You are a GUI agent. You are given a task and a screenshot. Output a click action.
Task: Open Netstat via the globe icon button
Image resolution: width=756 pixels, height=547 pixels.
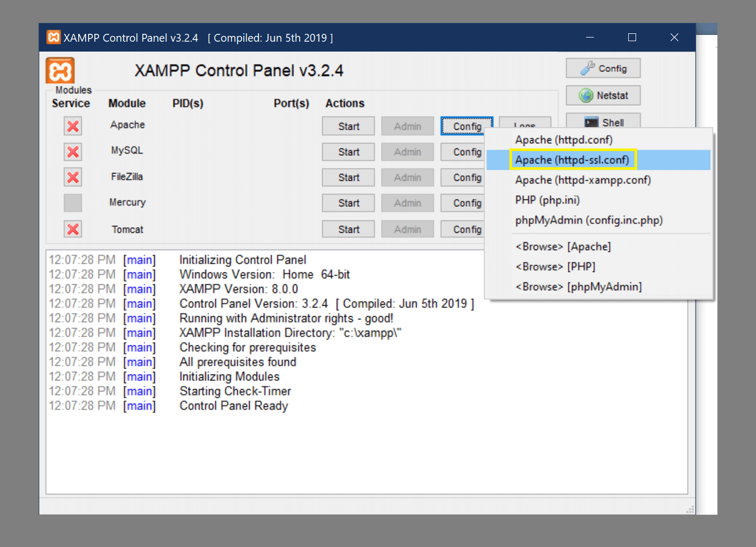click(603, 95)
